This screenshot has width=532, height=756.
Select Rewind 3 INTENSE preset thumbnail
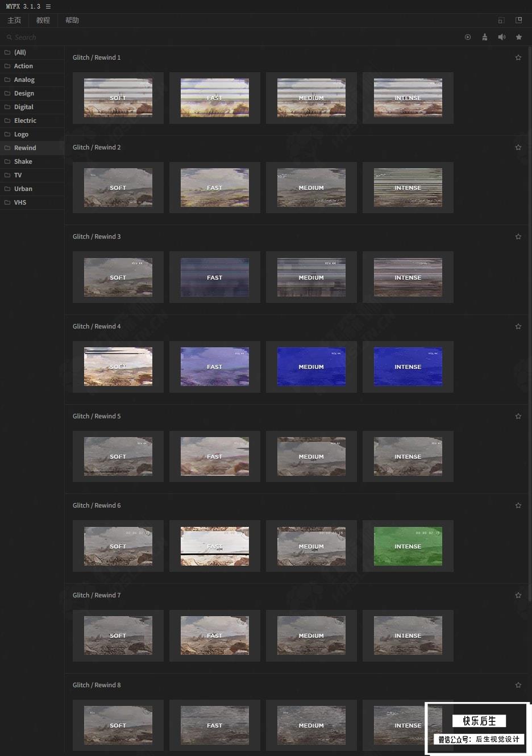click(x=408, y=277)
